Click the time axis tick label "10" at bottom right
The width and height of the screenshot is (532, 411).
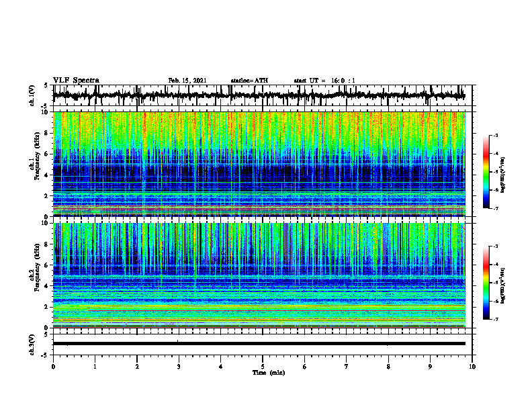click(x=472, y=367)
